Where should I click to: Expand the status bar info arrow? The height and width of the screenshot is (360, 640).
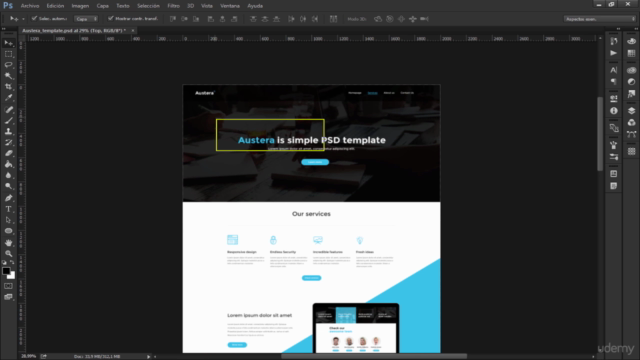[x=149, y=356]
